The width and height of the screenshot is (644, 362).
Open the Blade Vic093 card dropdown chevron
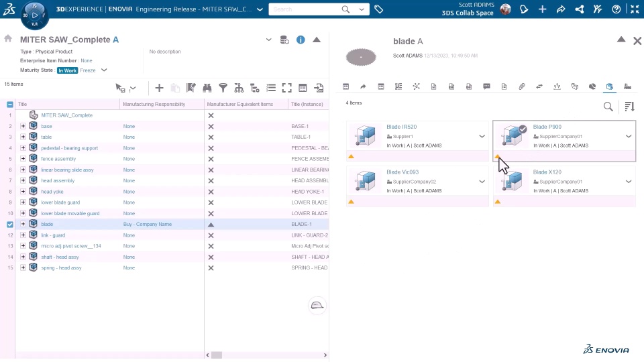coord(482,182)
